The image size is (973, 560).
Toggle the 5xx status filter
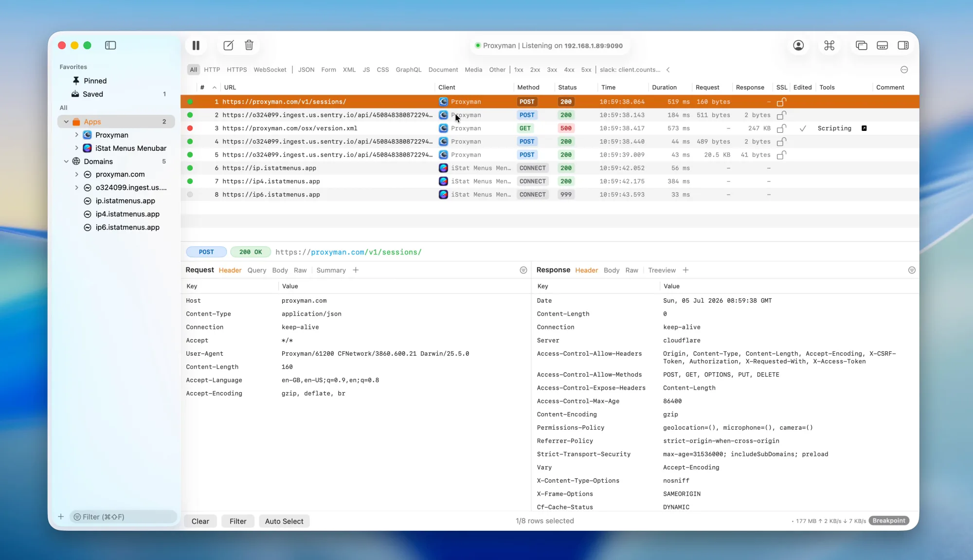click(586, 70)
